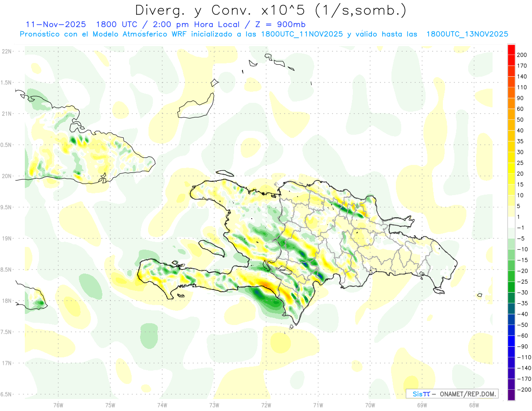
Task: Click the "-110" colorbar label
Action: click(x=524, y=357)
